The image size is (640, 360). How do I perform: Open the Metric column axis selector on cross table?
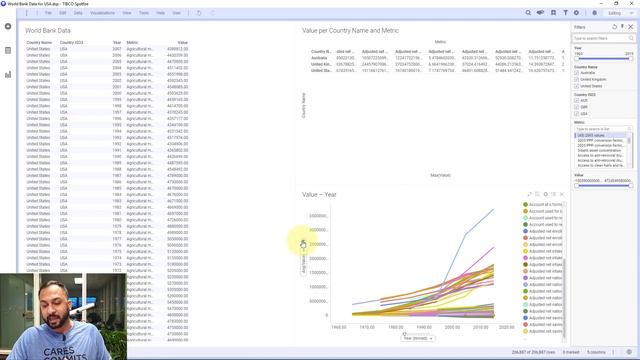pos(440,42)
